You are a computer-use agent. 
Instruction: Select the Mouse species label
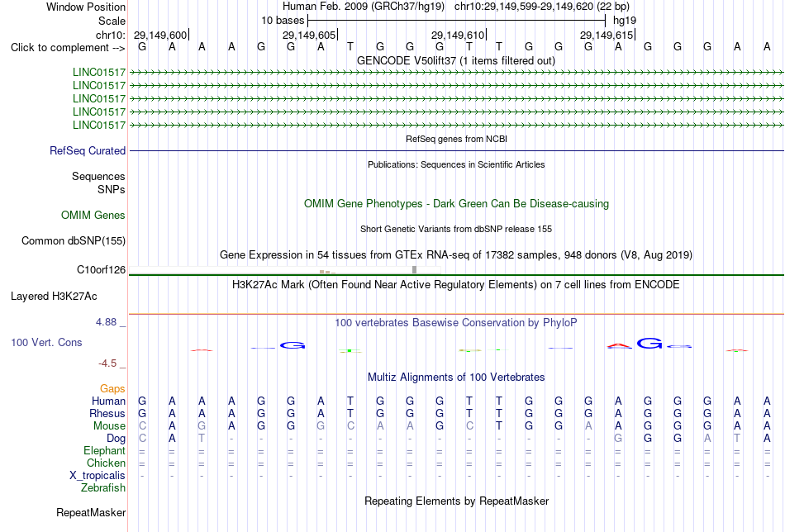(109, 426)
